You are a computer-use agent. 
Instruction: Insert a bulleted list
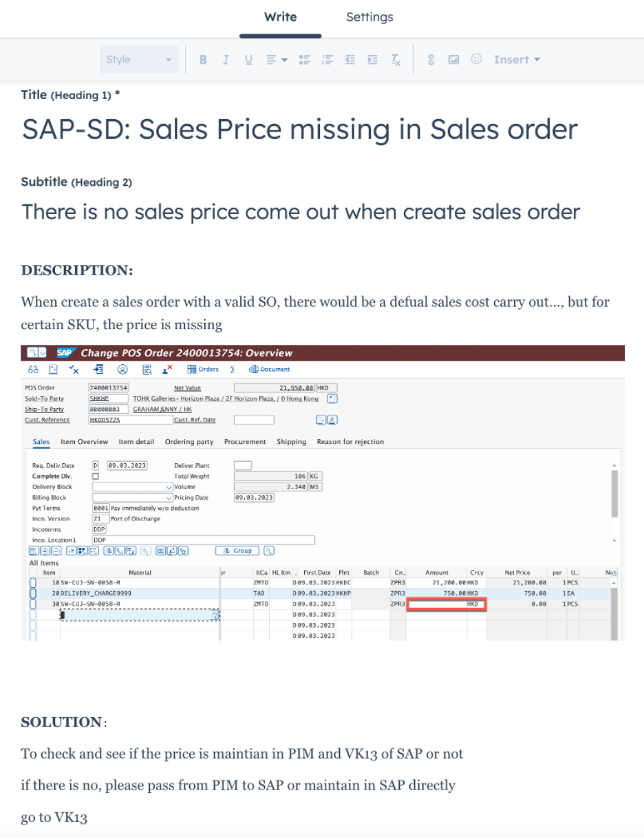(x=305, y=60)
